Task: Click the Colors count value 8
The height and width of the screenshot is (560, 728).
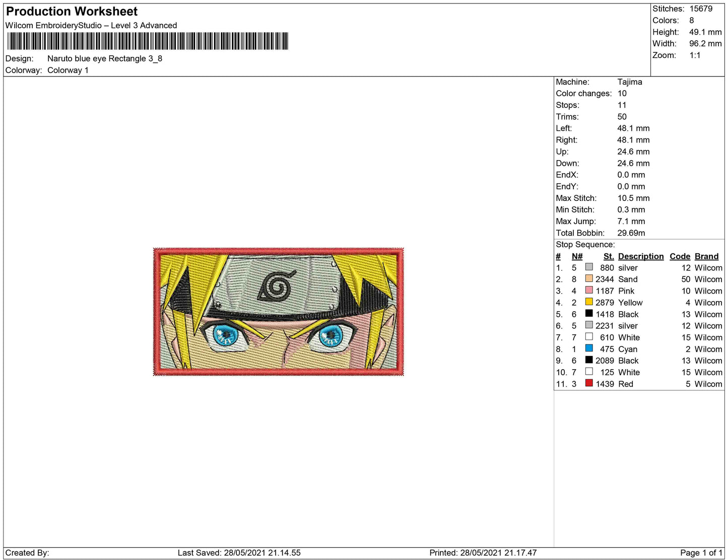Action: point(692,20)
